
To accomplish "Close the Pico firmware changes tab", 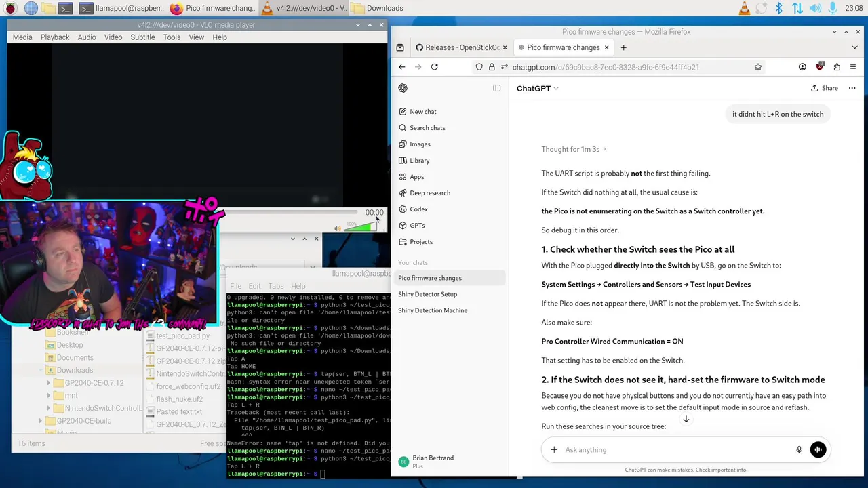I will pos(606,47).
